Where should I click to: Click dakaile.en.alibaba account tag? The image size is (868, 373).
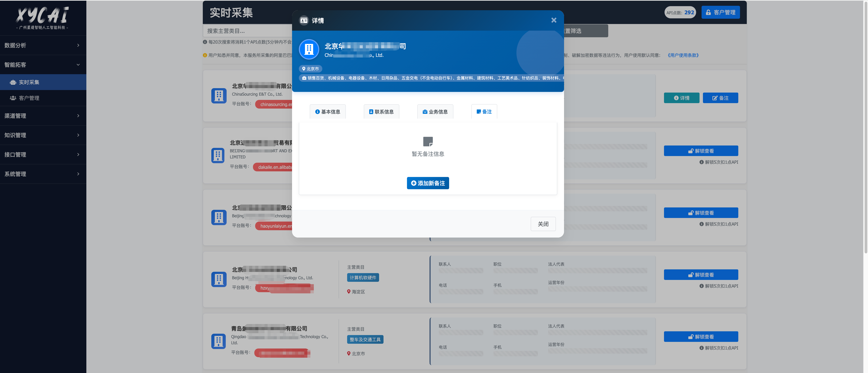click(x=273, y=167)
